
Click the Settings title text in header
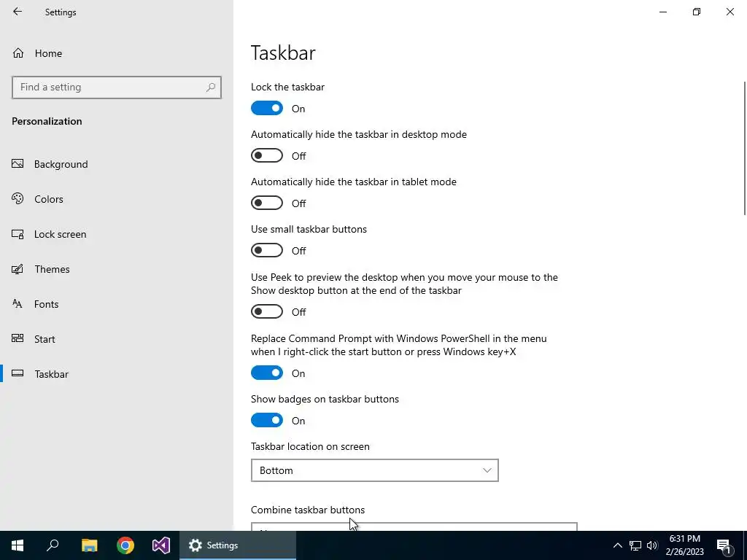(61, 12)
